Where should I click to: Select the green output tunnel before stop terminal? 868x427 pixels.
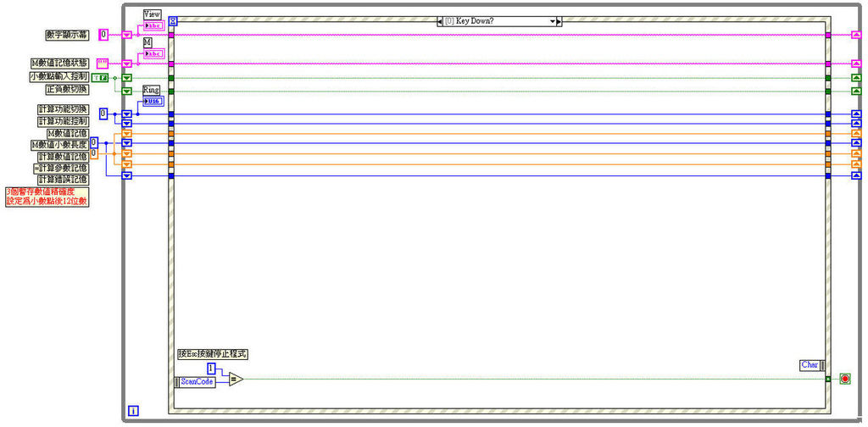(x=827, y=379)
